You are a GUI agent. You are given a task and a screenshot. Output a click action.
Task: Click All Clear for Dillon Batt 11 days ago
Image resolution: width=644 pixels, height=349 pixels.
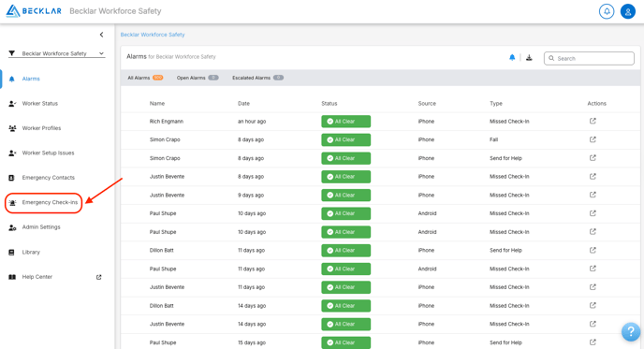click(345, 251)
